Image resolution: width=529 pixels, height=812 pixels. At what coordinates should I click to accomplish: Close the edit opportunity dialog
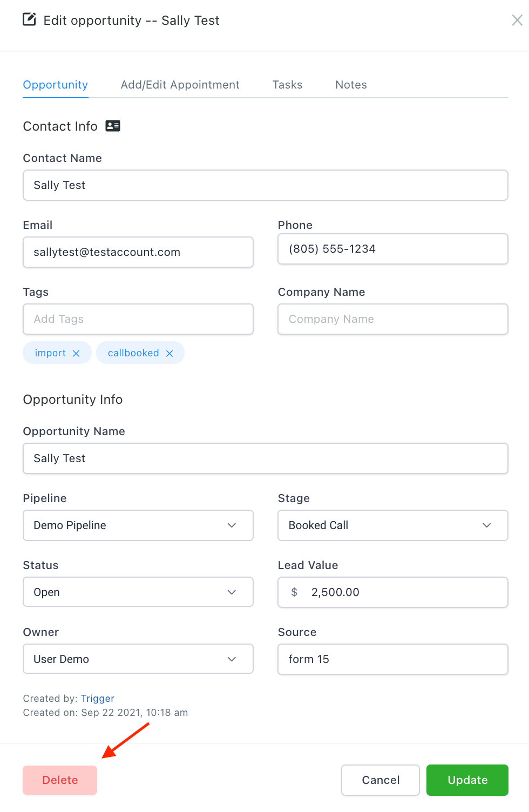517,21
